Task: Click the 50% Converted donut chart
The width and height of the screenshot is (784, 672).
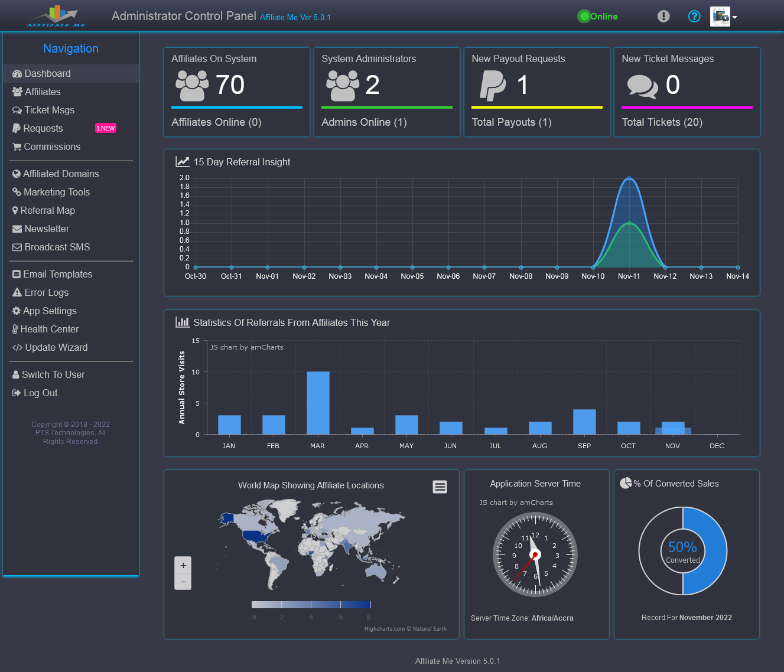Action: pos(683,551)
